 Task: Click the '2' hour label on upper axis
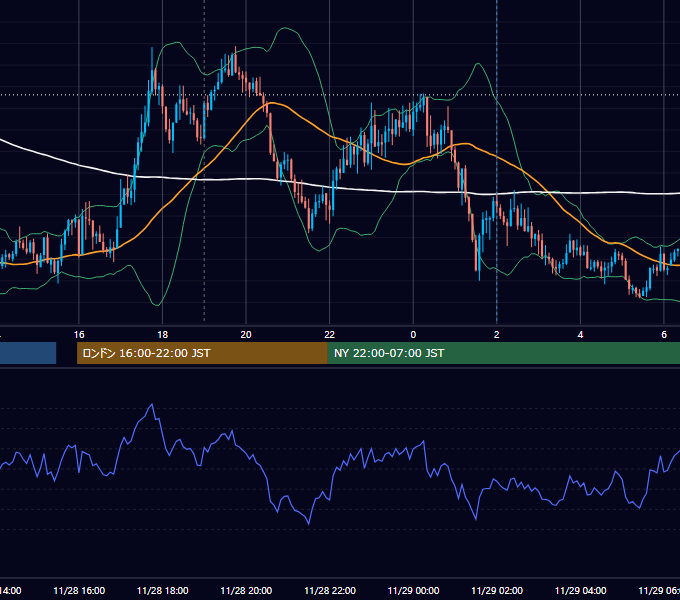[497, 335]
